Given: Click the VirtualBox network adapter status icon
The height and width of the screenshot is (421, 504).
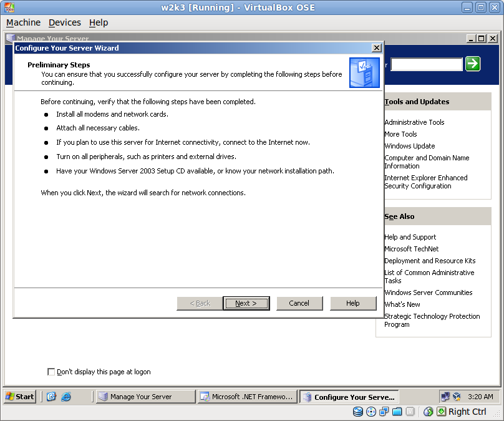Looking at the screenshot, I should point(384,412).
